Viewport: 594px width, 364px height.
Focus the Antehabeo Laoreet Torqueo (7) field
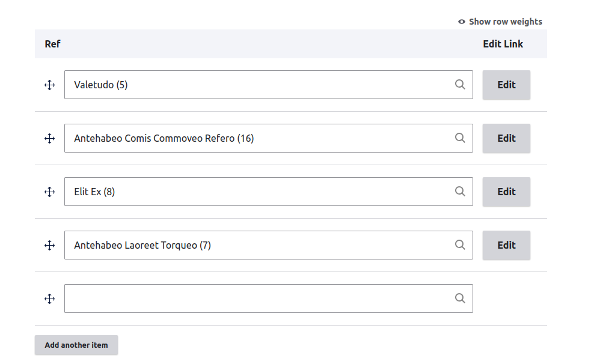[x=259, y=245]
